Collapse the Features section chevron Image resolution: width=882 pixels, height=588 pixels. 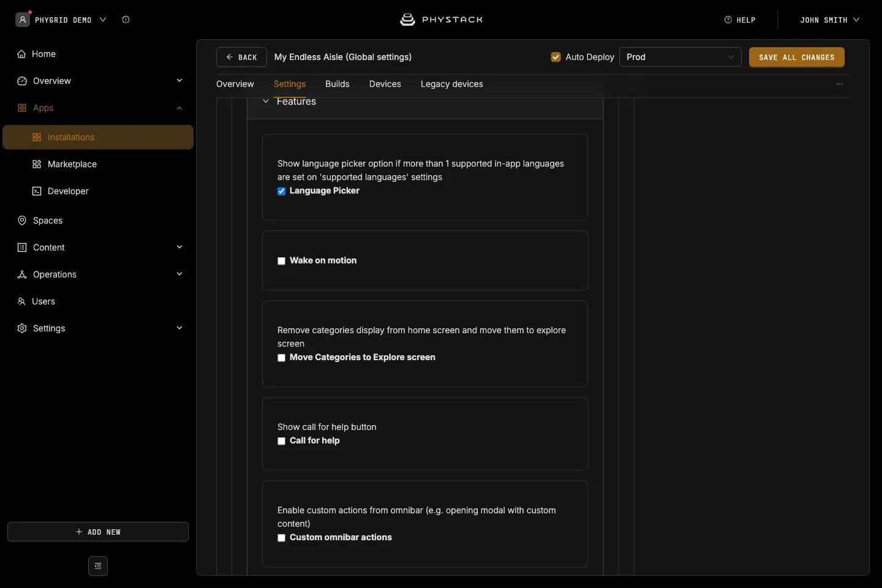(266, 102)
